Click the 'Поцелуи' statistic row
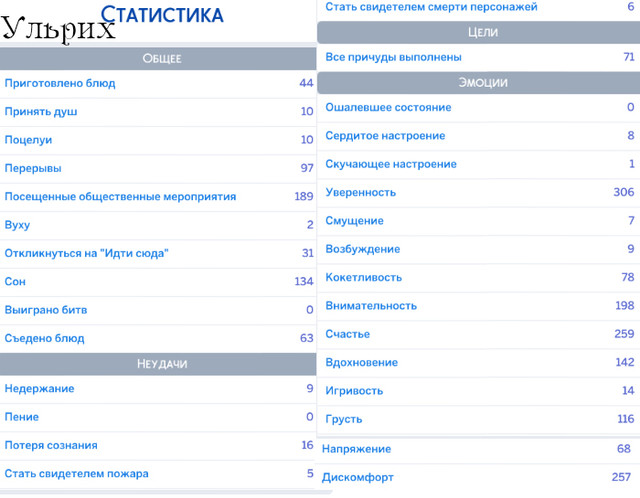The image size is (640, 498). pos(158,140)
